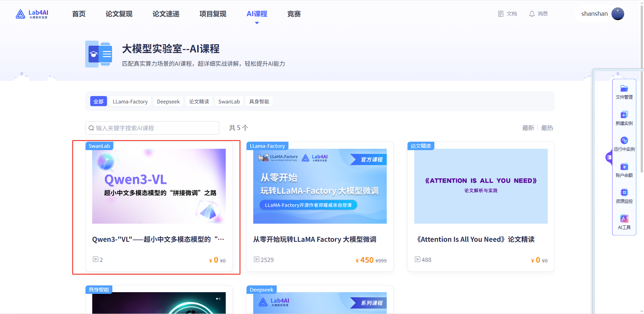This screenshot has height=314, width=644.
Task: Collapse the right sidebar panel handle
Action: [609, 157]
